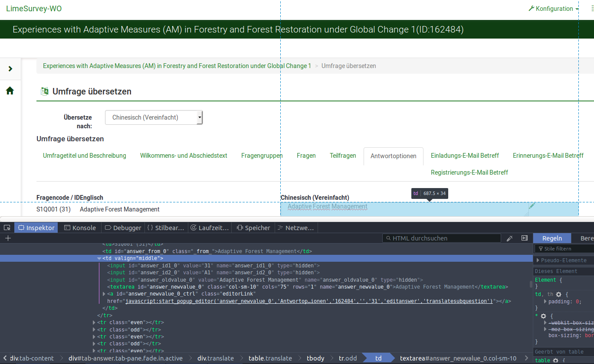594x364 pixels.
Task: Collapse the selected td valign node
Action: pyautogui.click(x=99, y=258)
